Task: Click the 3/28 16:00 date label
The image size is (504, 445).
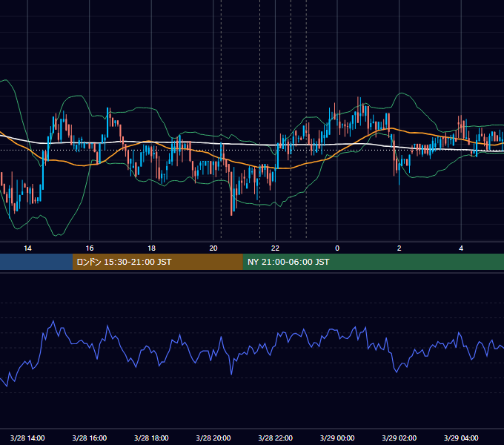Action: (90, 438)
